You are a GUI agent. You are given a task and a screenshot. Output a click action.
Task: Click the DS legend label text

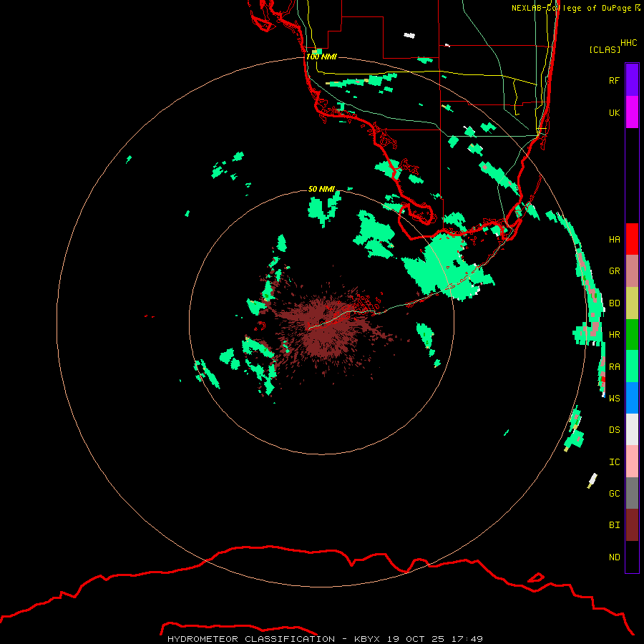point(614,430)
